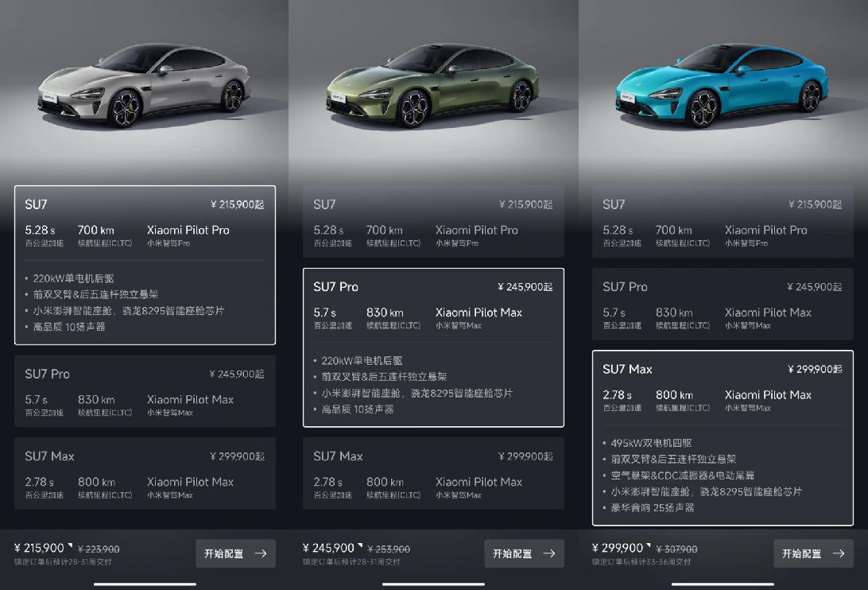This screenshot has width=868, height=590.
Task: Select SU7 card on gray car screen
Action: point(145,265)
